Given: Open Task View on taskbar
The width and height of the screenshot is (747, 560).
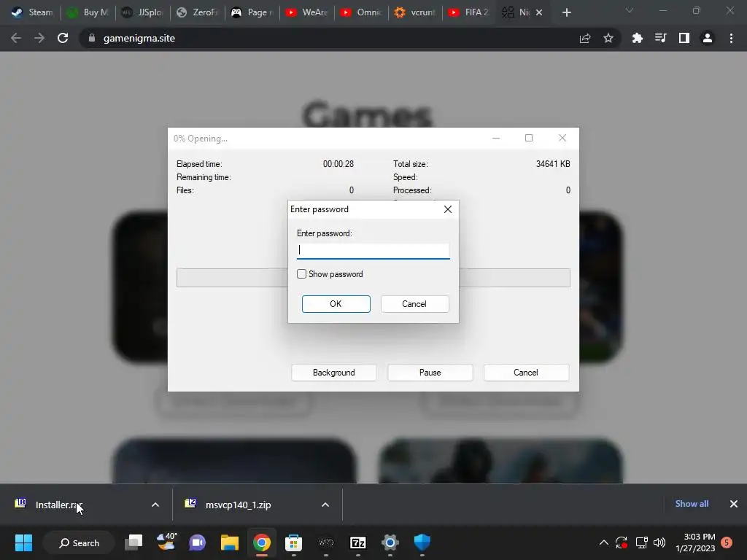Looking at the screenshot, I should 133,542.
